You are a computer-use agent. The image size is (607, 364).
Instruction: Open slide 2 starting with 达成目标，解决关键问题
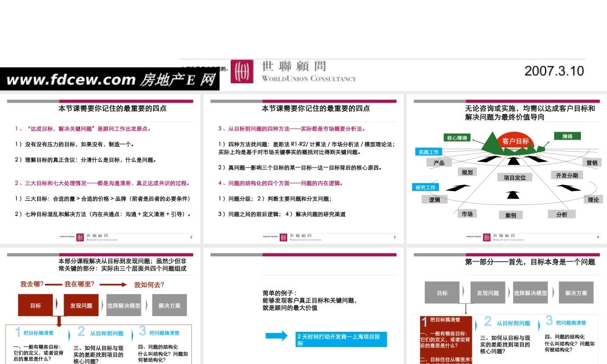point(100,169)
